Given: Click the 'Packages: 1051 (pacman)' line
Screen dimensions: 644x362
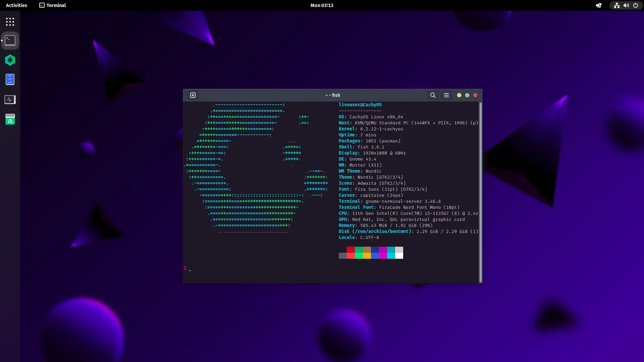Looking at the screenshot, I should click(369, 141).
